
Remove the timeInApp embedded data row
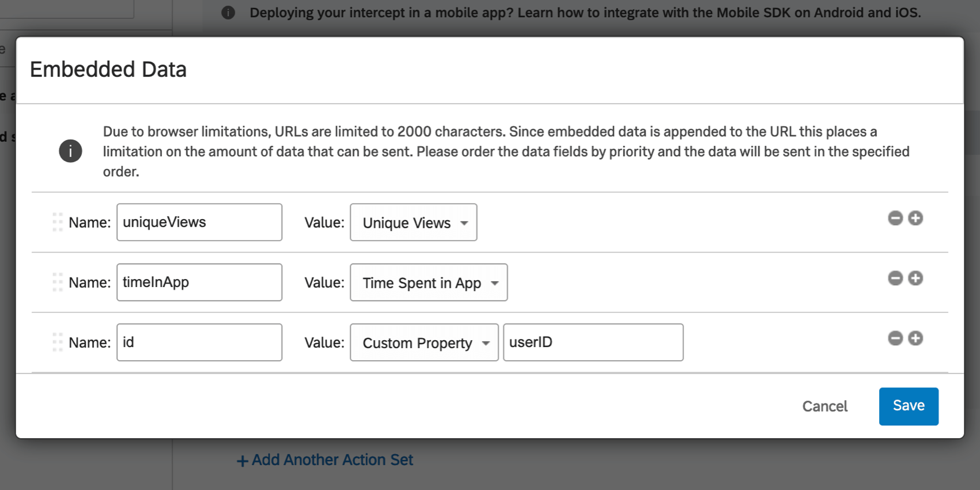pyautogui.click(x=895, y=278)
